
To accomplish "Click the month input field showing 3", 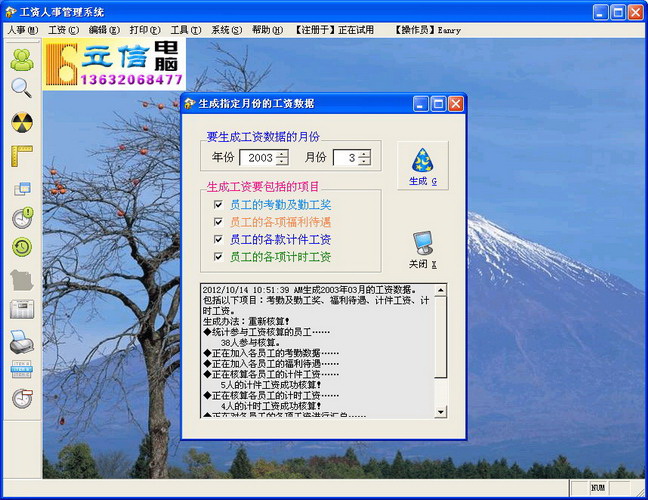I will [346, 157].
